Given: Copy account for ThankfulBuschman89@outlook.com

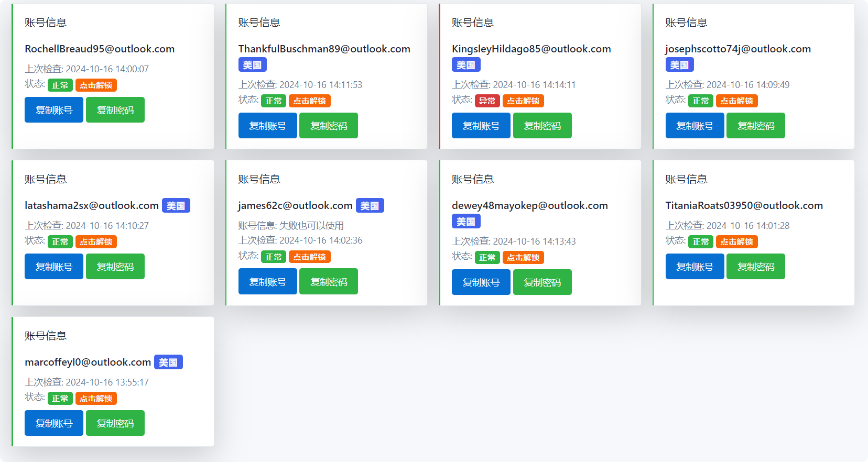Looking at the screenshot, I should point(268,126).
